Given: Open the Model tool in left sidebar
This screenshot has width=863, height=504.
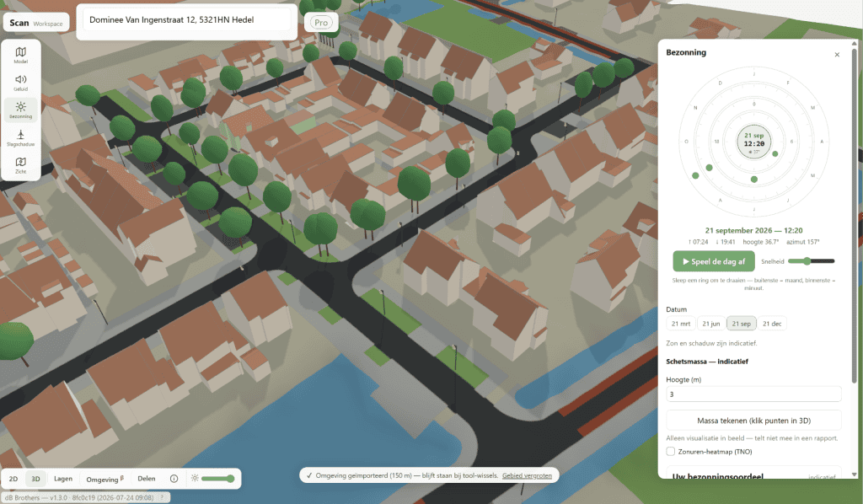Looking at the screenshot, I should pyautogui.click(x=20, y=55).
